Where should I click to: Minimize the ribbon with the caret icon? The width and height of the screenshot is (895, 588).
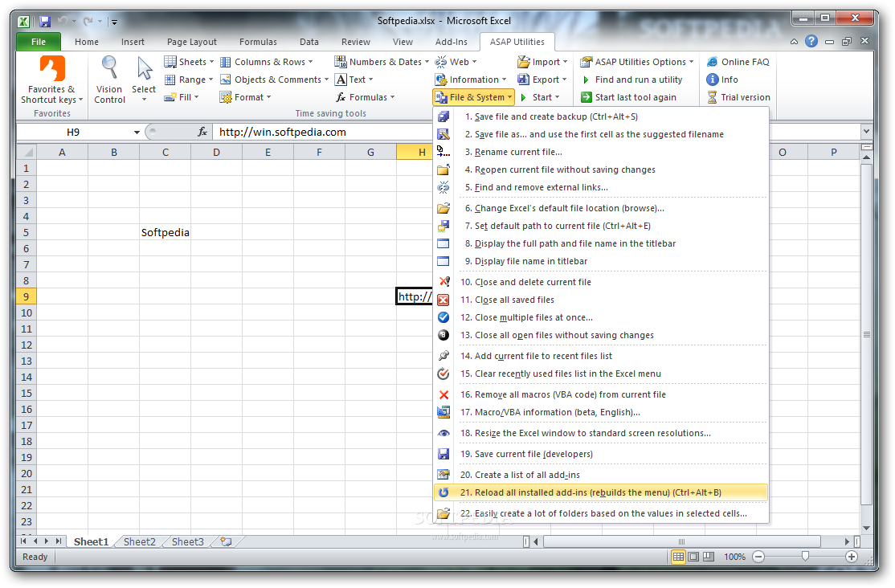coord(794,42)
